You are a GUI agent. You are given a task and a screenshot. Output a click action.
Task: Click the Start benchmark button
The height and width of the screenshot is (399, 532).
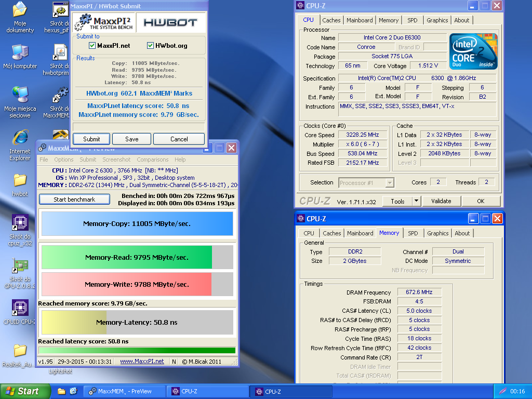[74, 199]
